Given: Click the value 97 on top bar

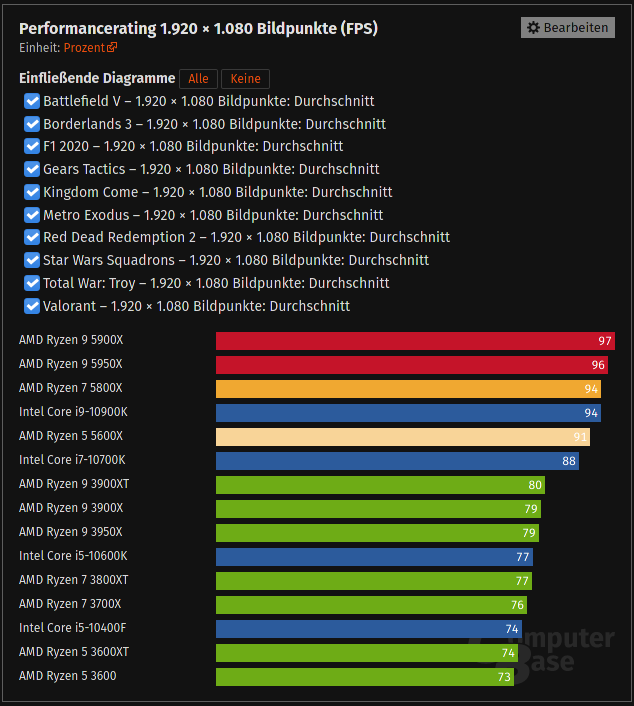Looking at the screenshot, I should [605, 341].
